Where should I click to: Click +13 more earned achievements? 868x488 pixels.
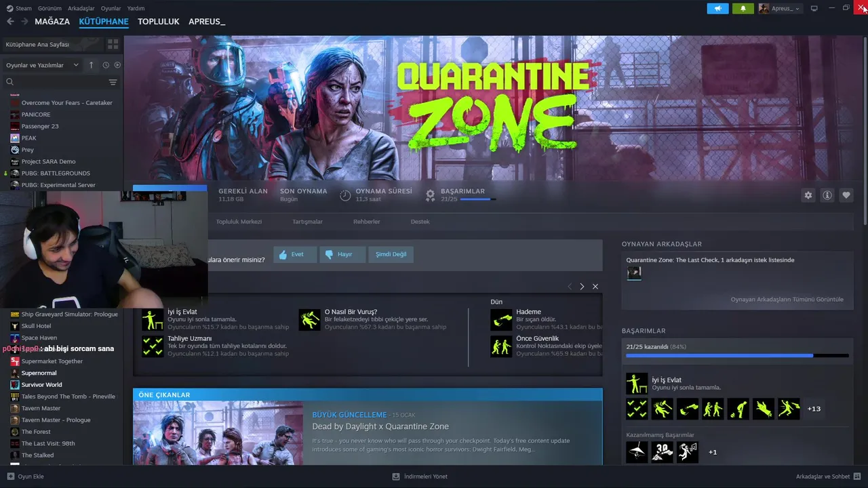(814, 409)
